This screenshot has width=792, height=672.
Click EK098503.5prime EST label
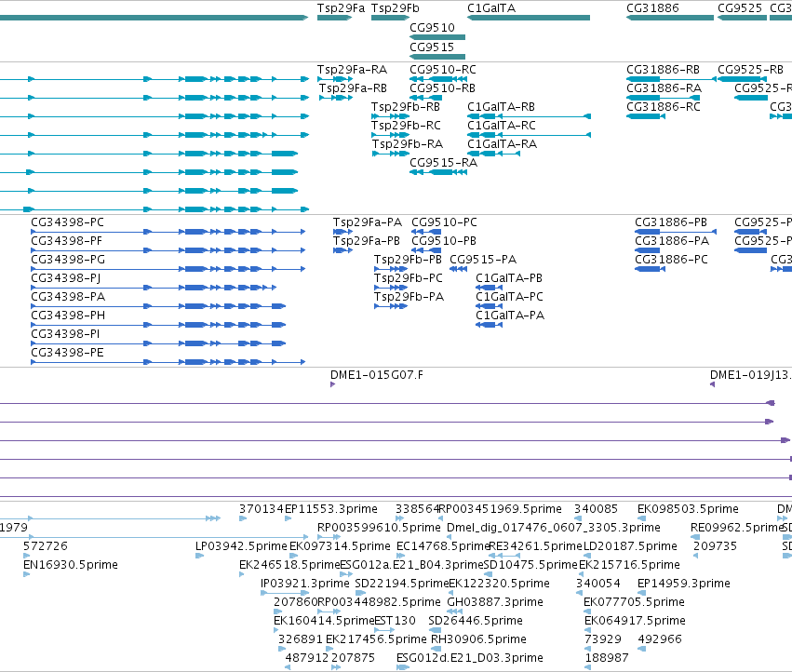(688, 509)
